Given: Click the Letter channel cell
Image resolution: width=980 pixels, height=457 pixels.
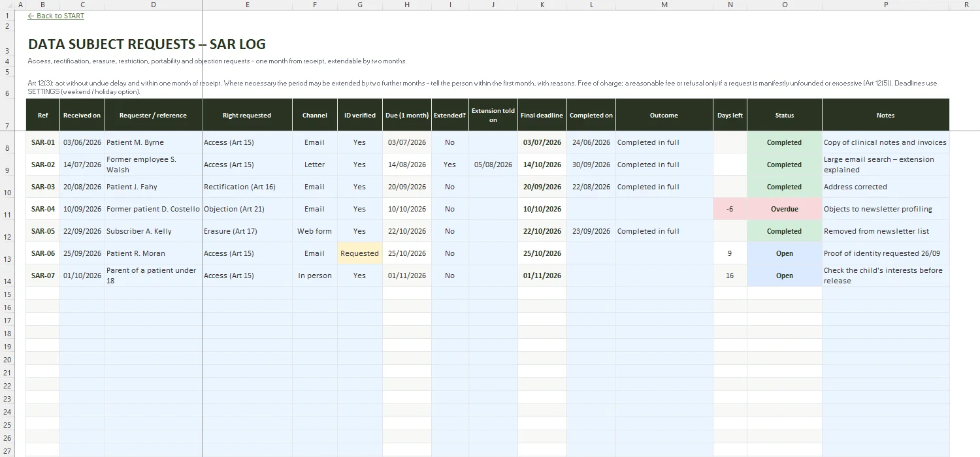Looking at the screenshot, I should point(314,165).
